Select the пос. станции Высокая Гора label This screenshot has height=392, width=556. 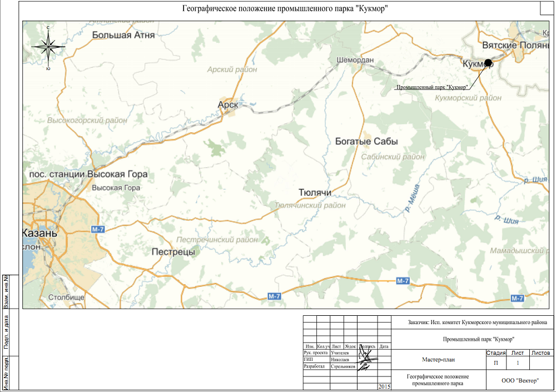coord(88,175)
